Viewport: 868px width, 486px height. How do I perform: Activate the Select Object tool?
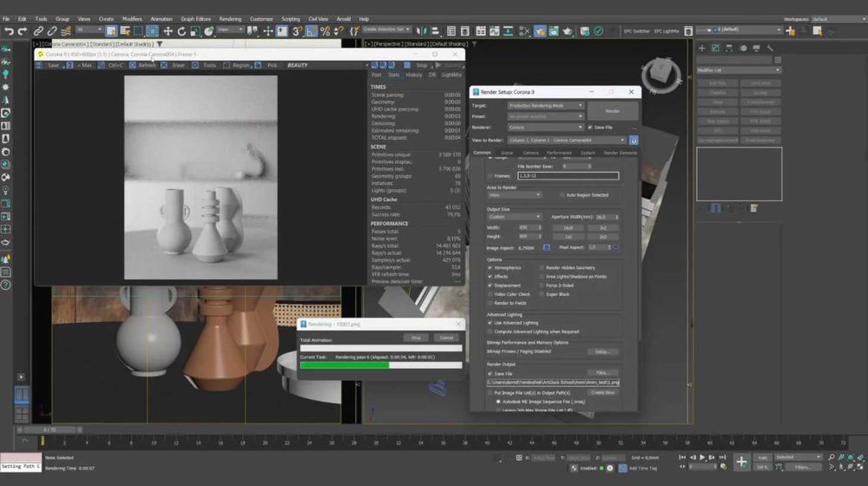(111, 31)
